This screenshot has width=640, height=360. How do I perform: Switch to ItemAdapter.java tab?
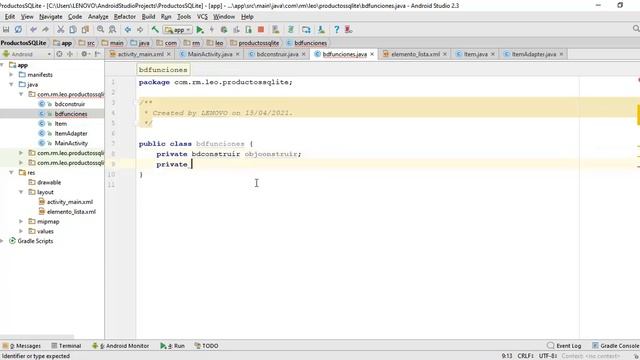coord(533,54)
